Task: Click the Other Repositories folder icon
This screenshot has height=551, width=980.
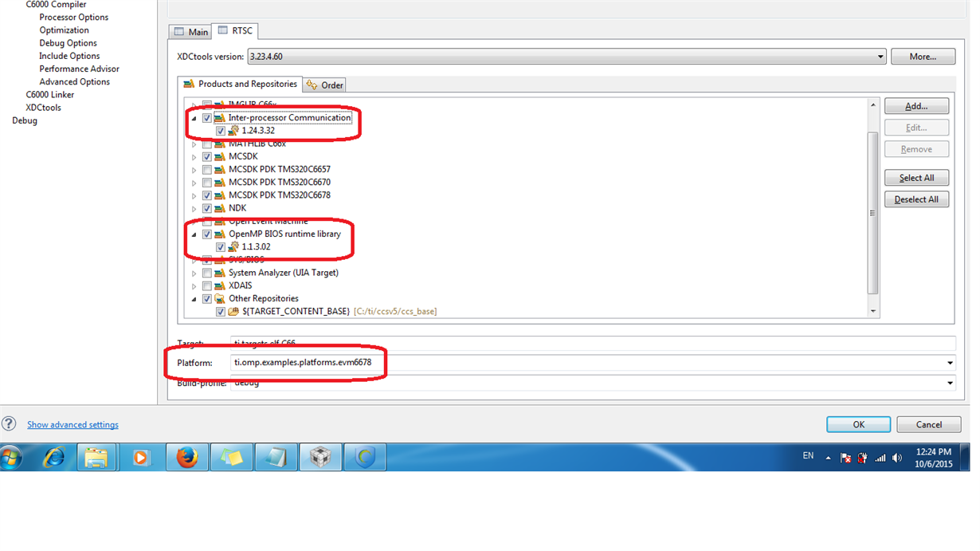Action: [219, 298]
